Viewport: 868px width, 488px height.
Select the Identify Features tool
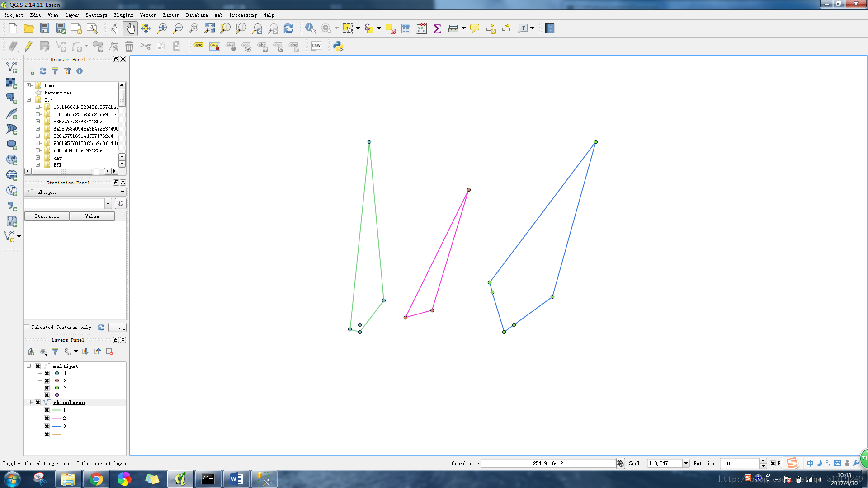tap(310, 28)
